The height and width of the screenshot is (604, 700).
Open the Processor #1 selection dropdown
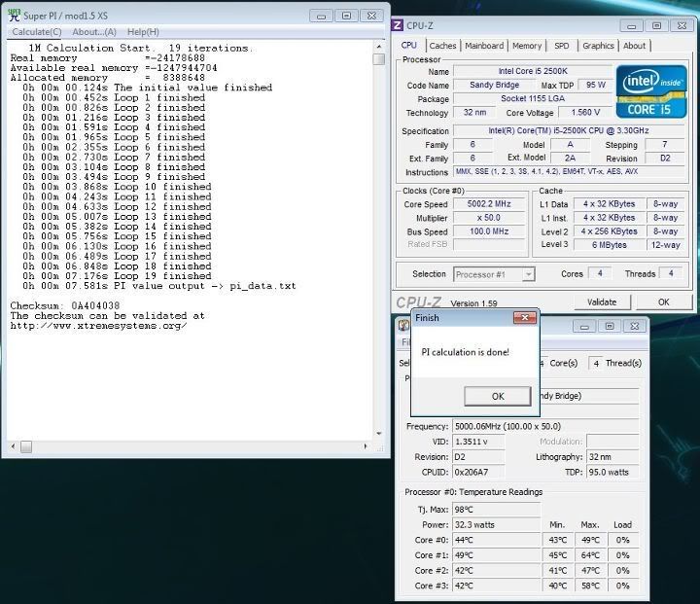point(501,274)
